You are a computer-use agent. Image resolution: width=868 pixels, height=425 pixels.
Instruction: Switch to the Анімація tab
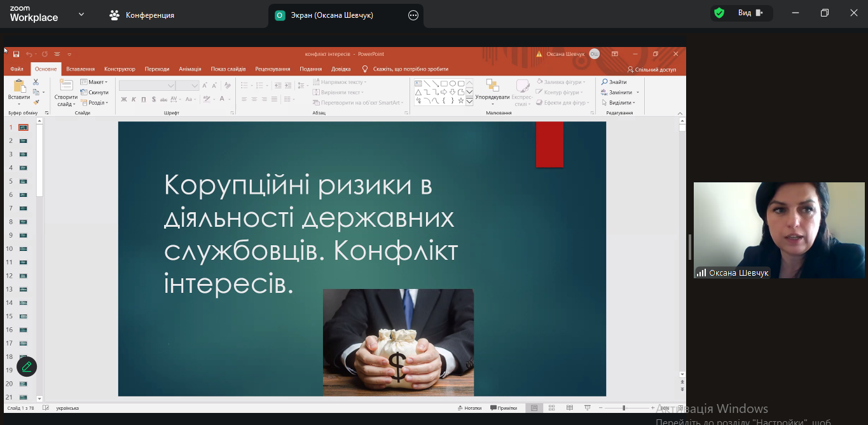pyautogui.click(x=190, y=69)
